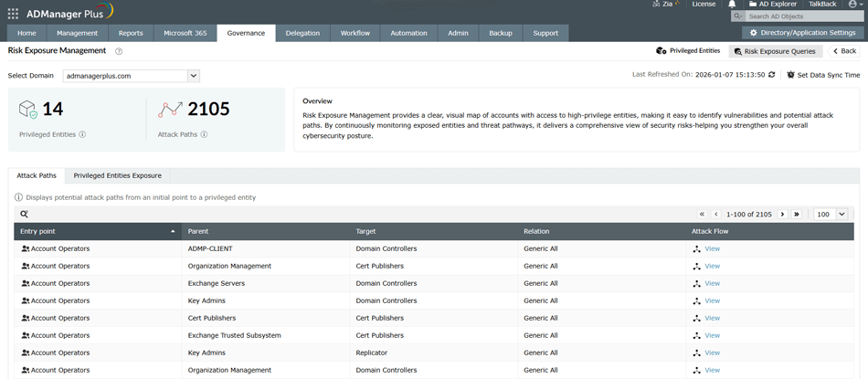Click the Privileged Entities button
Viewport: 868px width, 379px height.
coord(687,51)
